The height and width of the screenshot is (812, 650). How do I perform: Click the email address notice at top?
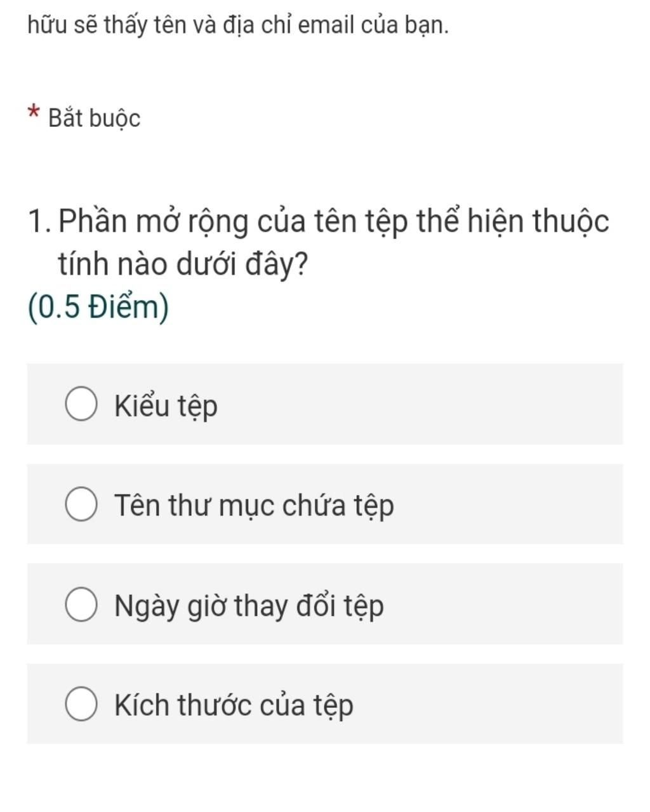[238, 25]
